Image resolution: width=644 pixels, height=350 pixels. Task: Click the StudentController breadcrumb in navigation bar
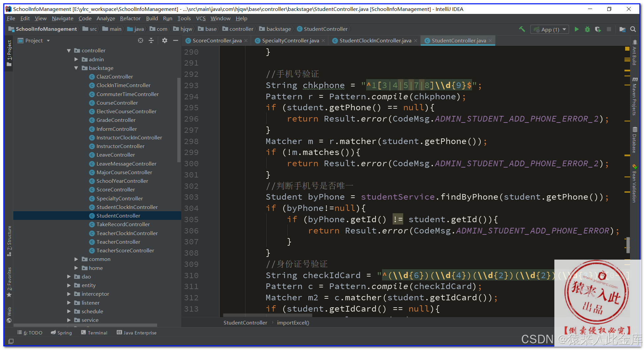pyautogui.click(x=322, y=29)
